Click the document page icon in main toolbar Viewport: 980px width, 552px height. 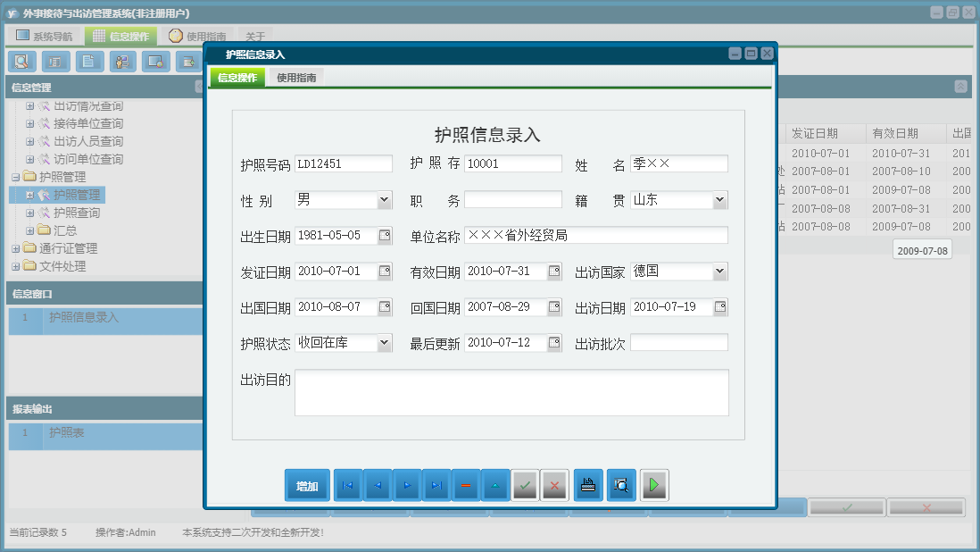(x=89, y=62)
